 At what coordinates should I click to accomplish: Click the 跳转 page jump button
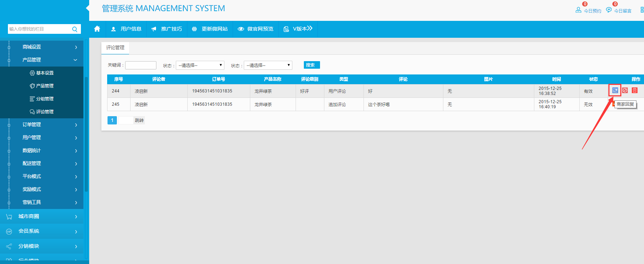click(139, 120)
